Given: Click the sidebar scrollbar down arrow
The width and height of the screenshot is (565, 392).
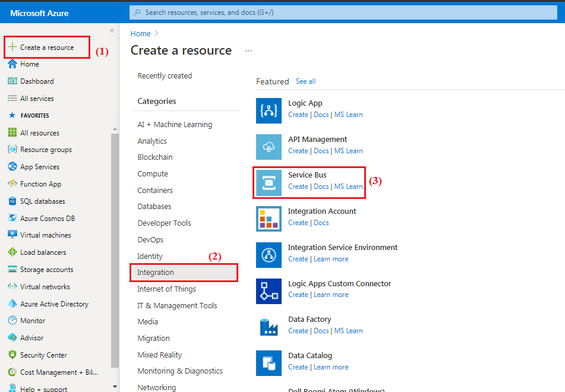Looking at the screenshot, I should [x=115, y=387].
